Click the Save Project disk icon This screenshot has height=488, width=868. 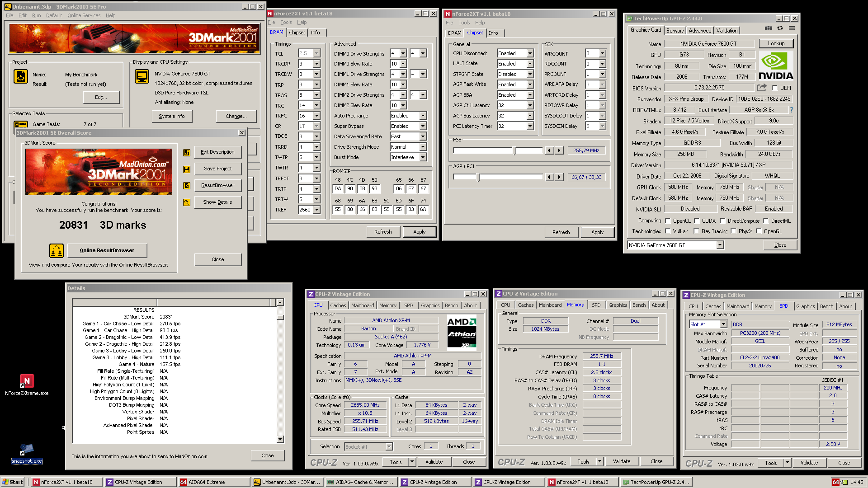(x=187, y=169)
